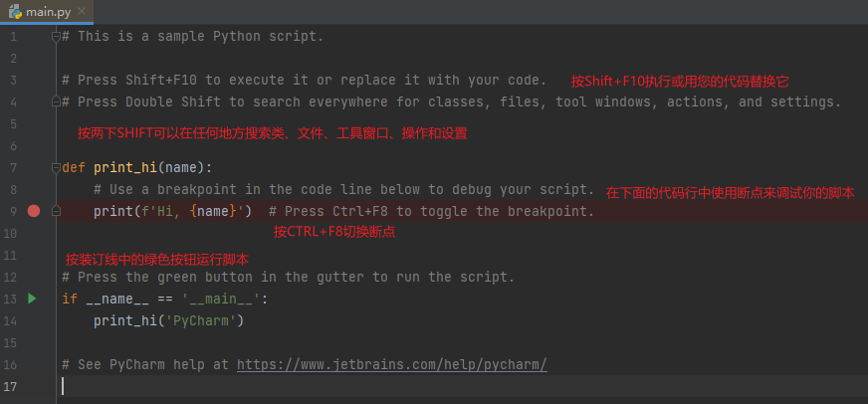Set a breakpoint in gutter beside line 14
This screenshot has width=868, height=404.
tap(34, 321)
